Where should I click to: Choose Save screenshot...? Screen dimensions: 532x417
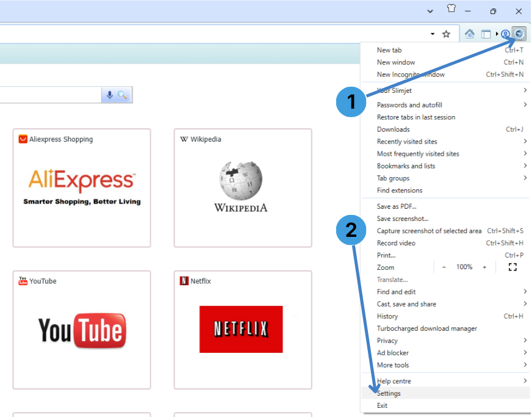tap(445, 219)
